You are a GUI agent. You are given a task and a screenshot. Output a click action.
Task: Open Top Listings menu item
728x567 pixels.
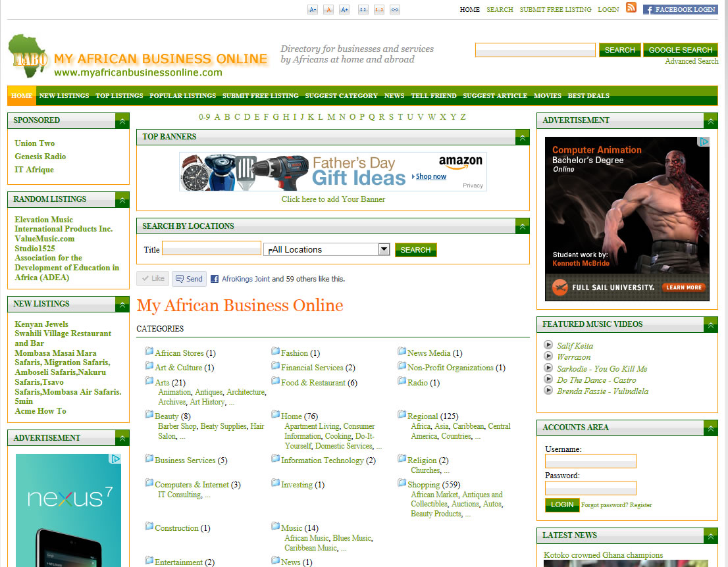pos(119,95)
